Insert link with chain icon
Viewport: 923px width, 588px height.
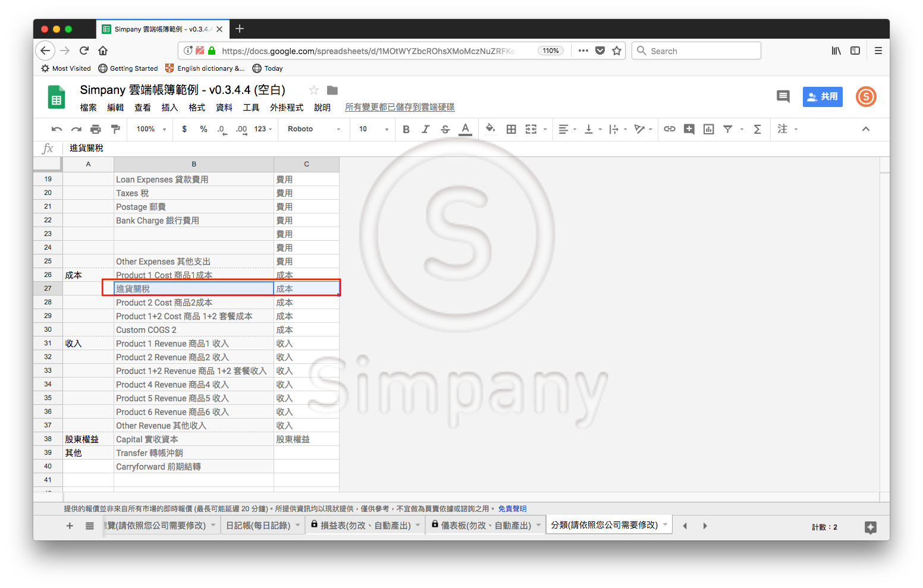pos(670,129)
